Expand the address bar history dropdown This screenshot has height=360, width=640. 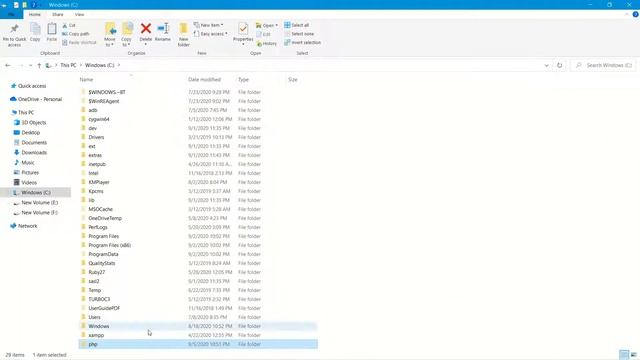547,65
